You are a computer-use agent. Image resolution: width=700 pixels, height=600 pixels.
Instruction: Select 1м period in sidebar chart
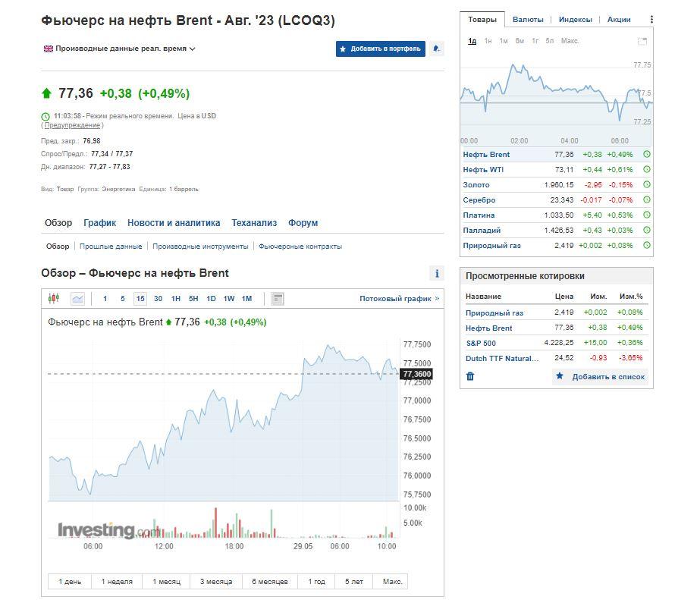[x=504, y=41]
